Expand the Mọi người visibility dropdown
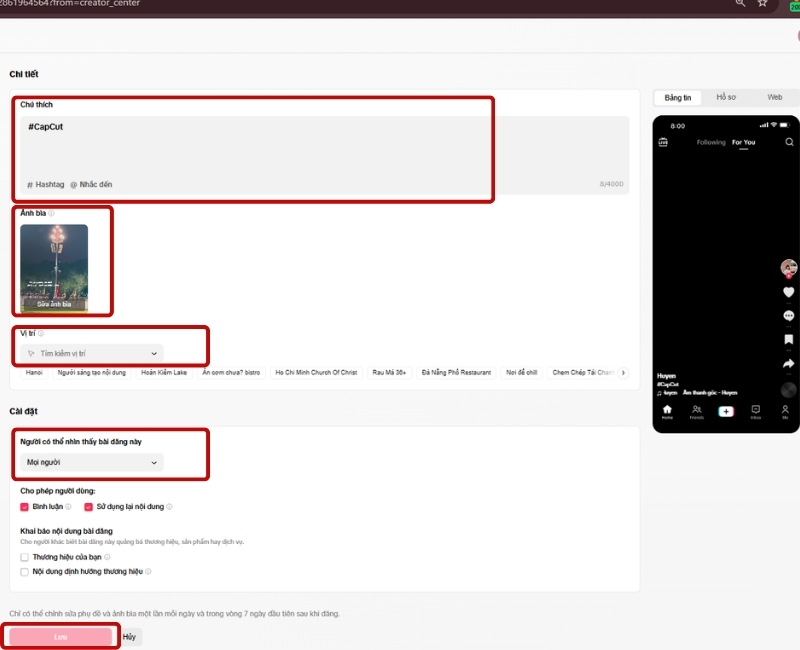 [92, 462]
